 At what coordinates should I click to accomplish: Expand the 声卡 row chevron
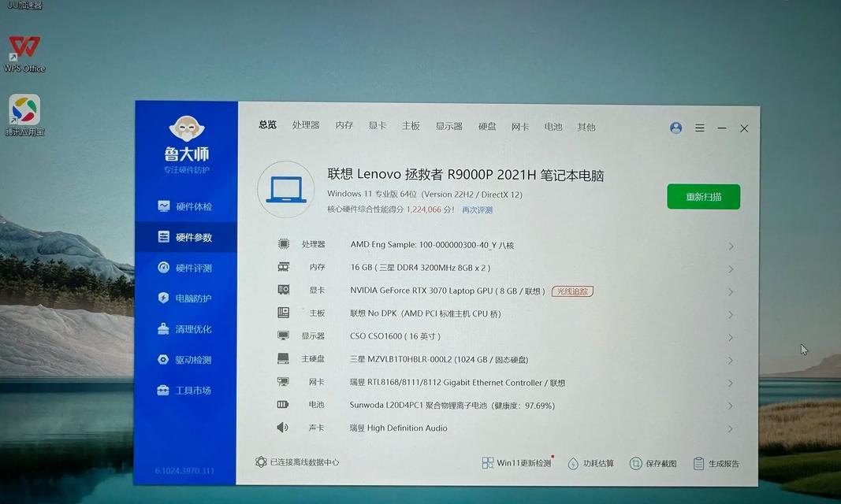(x=731, y=429)
